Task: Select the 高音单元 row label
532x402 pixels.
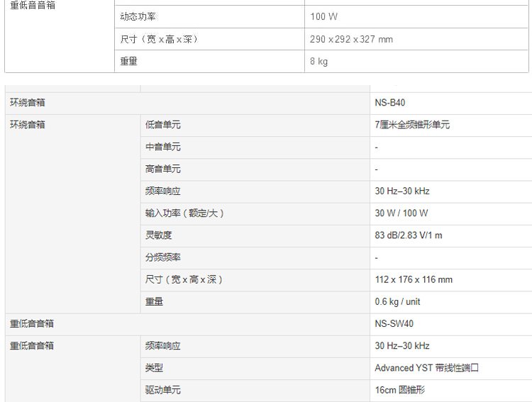Action: pos(163,169)
